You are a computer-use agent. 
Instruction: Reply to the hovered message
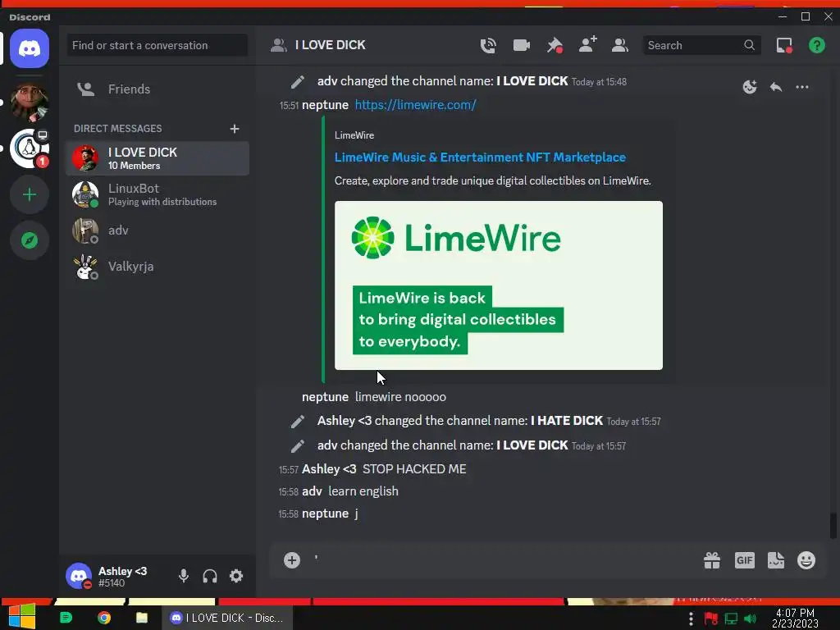click(776, 87)
